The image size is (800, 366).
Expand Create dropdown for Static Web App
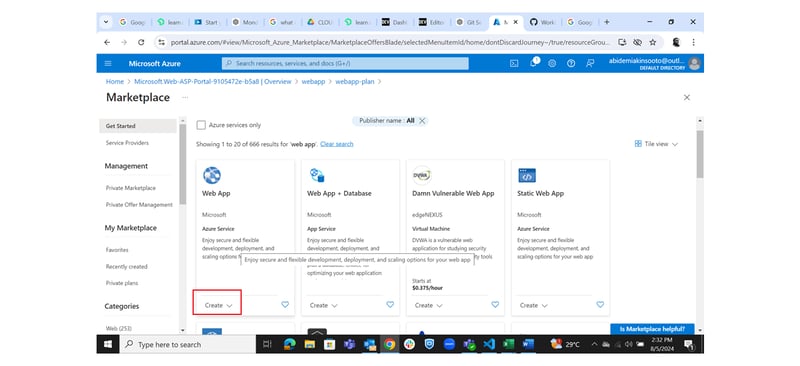coord(534,305)
